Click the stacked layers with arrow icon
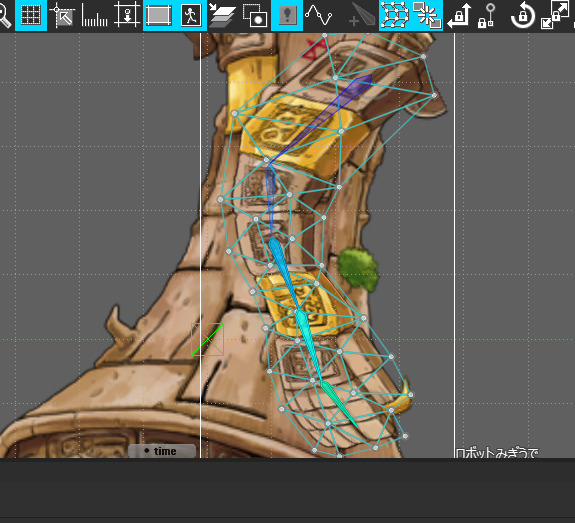 coord(222,15)
